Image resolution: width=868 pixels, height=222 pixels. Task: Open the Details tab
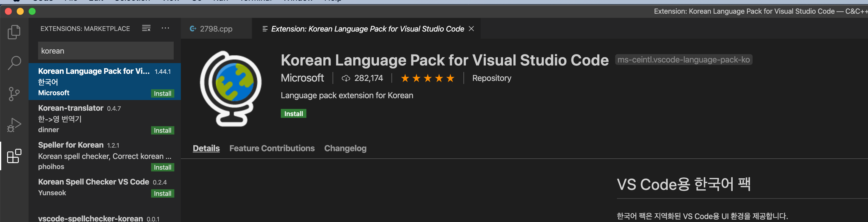tap(206, 148)
